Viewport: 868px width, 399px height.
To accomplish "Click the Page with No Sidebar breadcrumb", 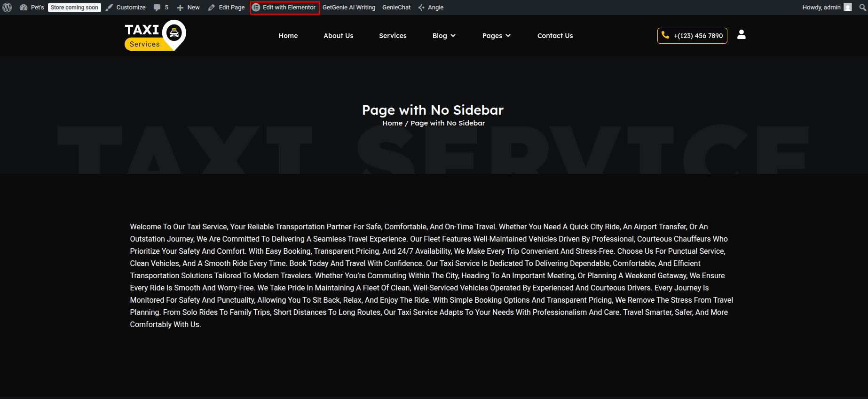I will coord(448,123).
